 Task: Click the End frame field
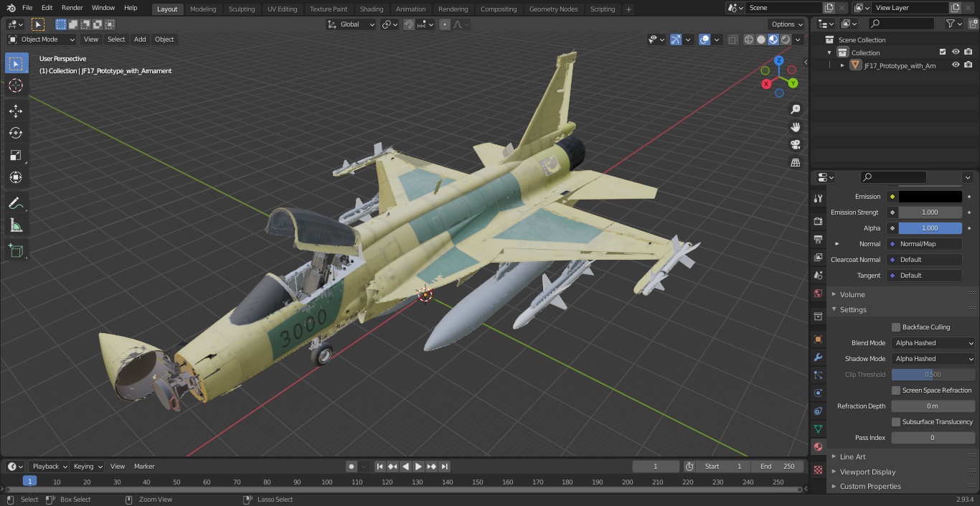(x=778, y=467)
